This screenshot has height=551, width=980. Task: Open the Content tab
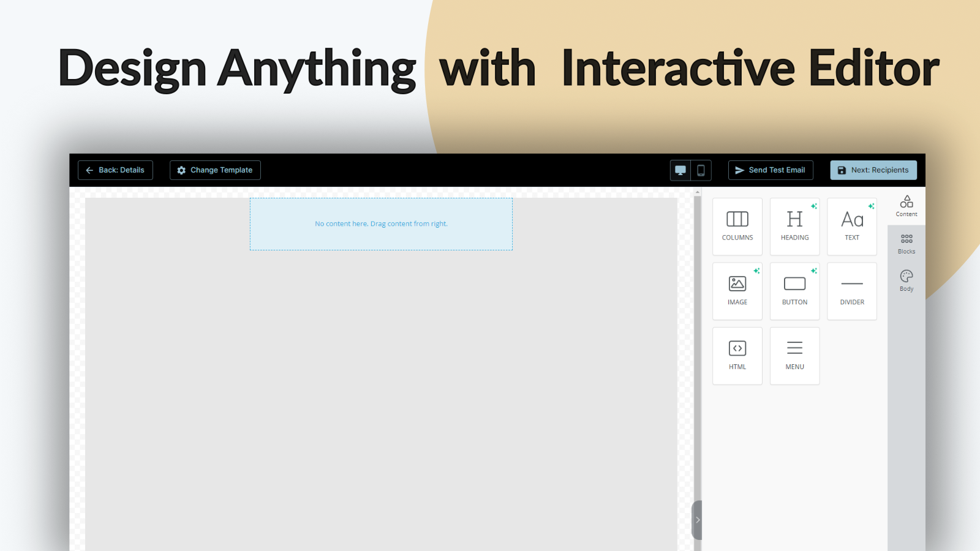907,206
